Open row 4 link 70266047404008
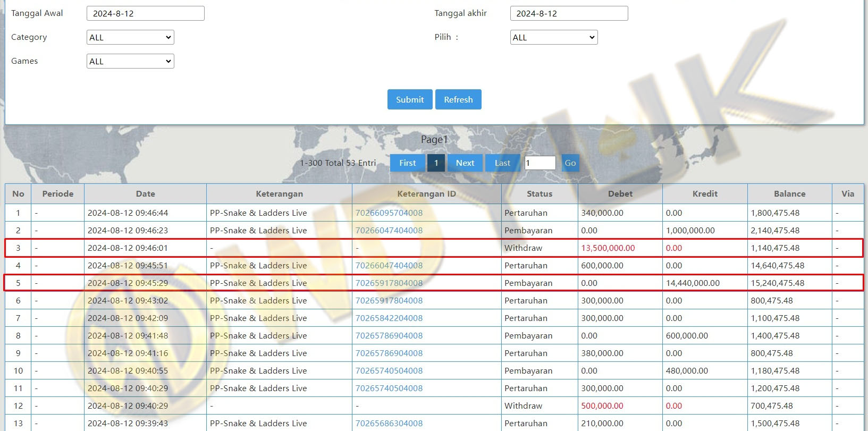 [389, 265]
